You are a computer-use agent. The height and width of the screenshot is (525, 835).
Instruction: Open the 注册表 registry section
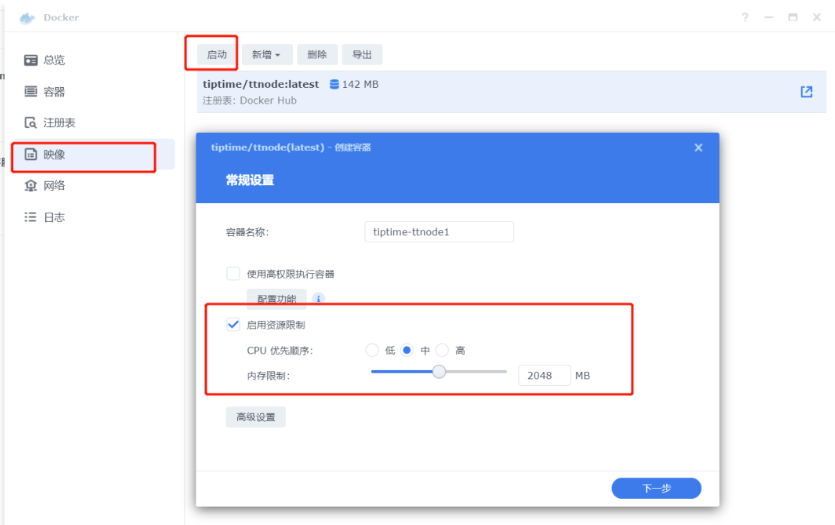pos(58,123)
